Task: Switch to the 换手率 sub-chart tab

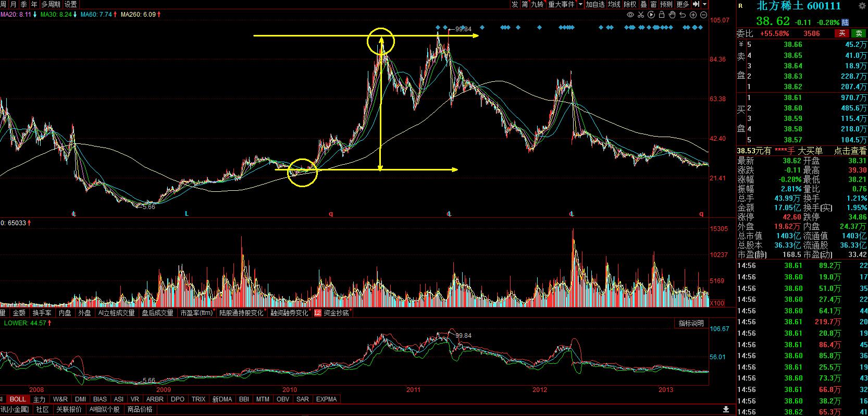Action: (x=42, y=313)
